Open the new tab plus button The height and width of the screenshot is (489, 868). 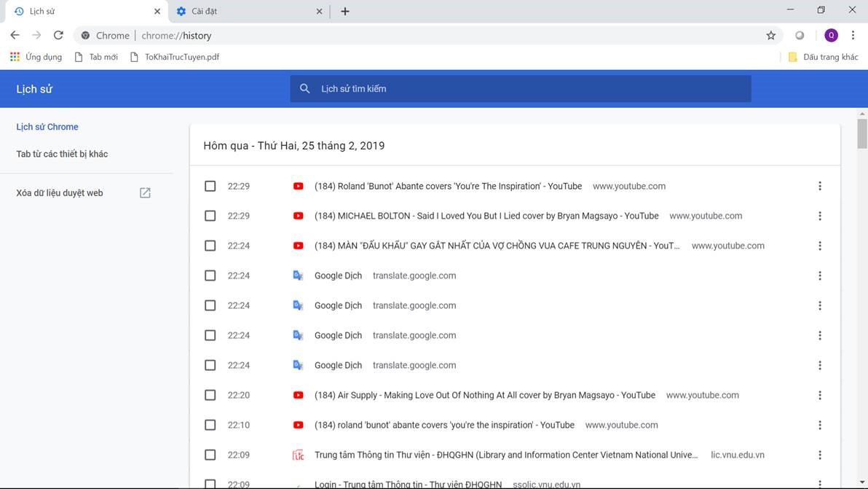click(345, 11)
